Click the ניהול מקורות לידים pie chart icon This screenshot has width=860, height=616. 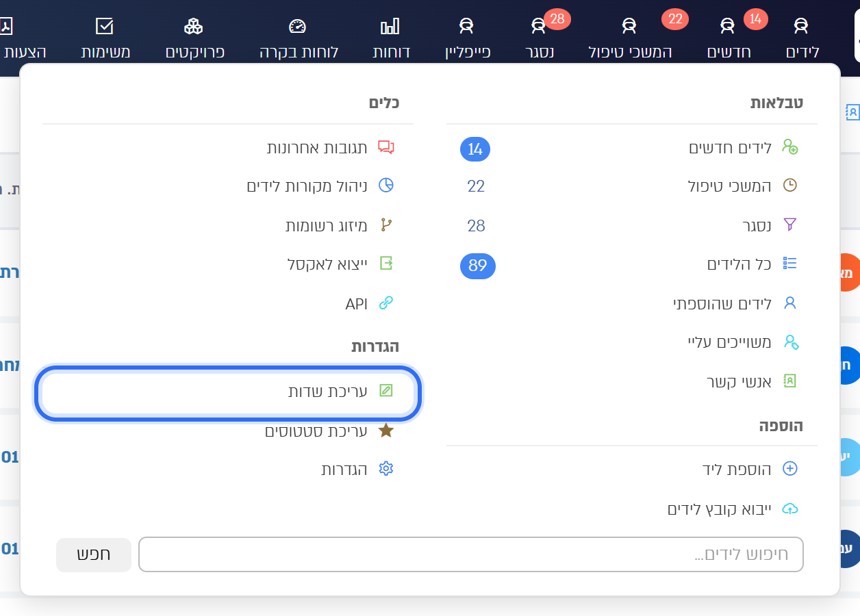pyautogui.click(x=386, y=185)
